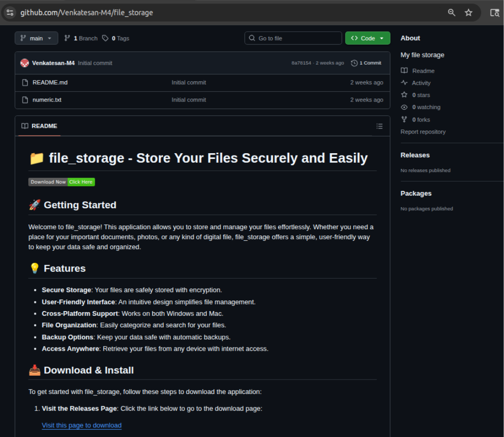The height and width of the screenshot is (437, 504).
Task: Open the main branch dropdown
Action: (36, 38)
